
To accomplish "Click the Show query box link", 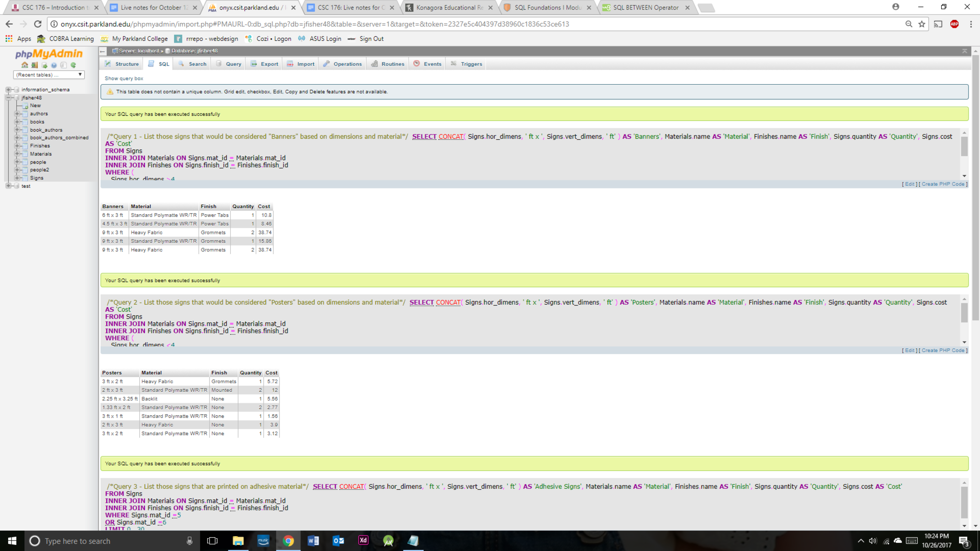I will pos(124,78).
